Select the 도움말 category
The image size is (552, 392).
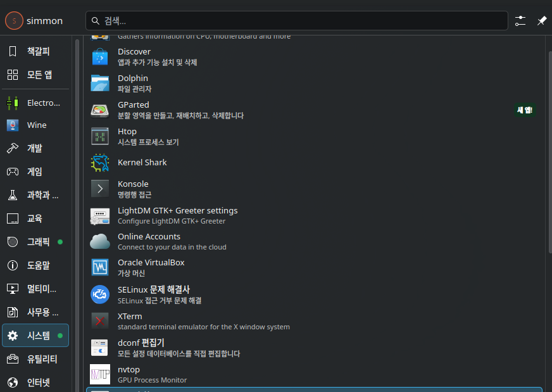pos(35,265)
